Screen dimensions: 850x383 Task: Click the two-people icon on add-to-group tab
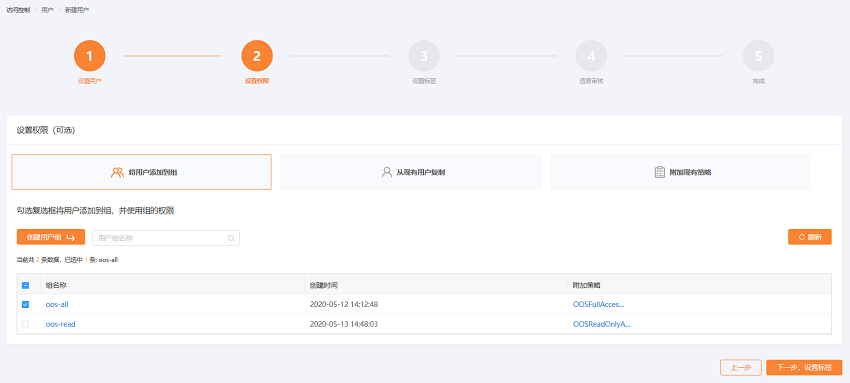tap(117, 172)
